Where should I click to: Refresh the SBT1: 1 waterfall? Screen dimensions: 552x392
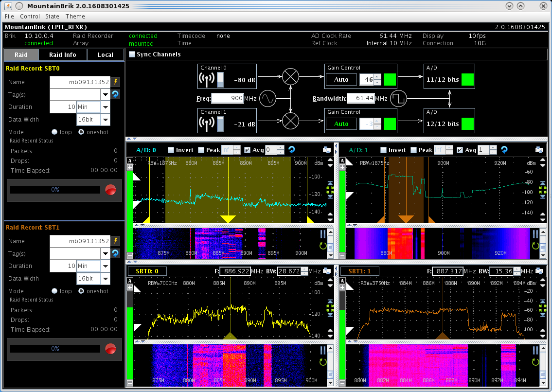pyautogui.click(x=535, y=362)
